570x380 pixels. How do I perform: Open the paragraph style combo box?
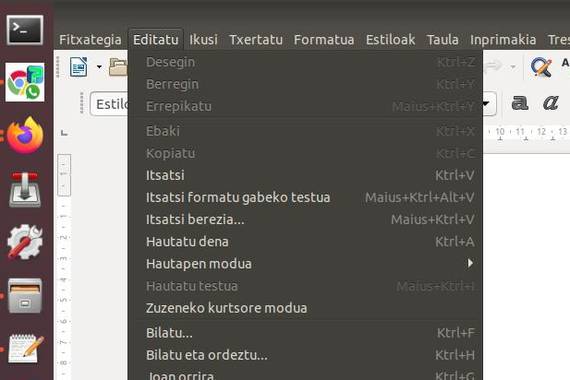click(109, 104)
